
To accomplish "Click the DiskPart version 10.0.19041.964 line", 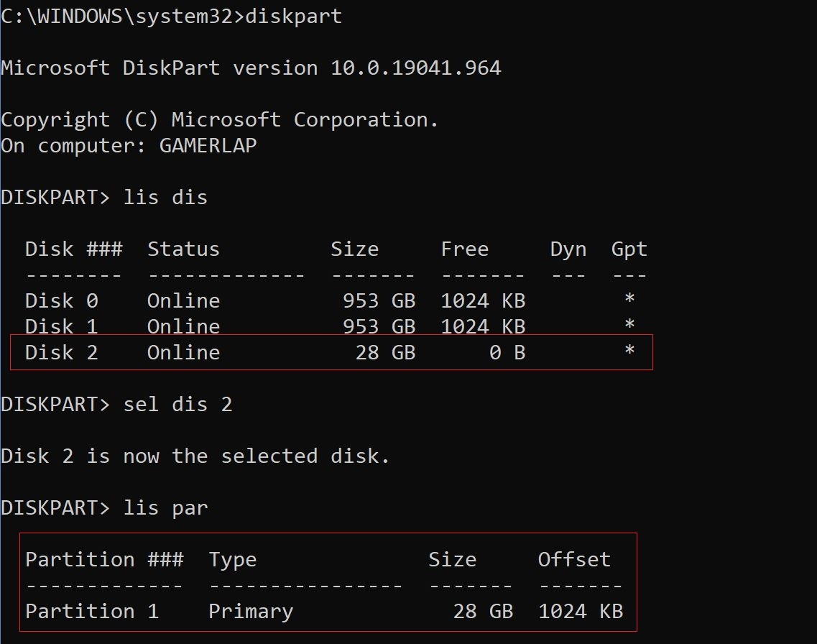I will (x=251, y=68).
